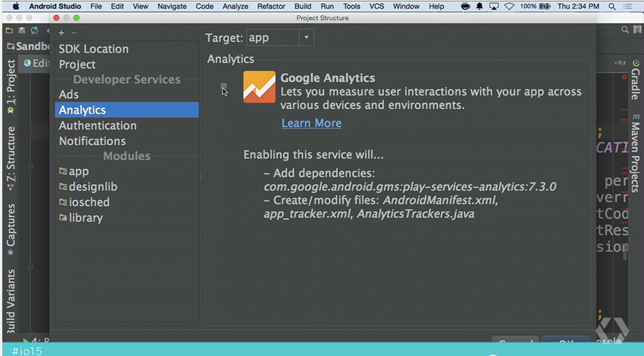
Task: Open the Maven Projects tool window
Action: click(636, 152)
